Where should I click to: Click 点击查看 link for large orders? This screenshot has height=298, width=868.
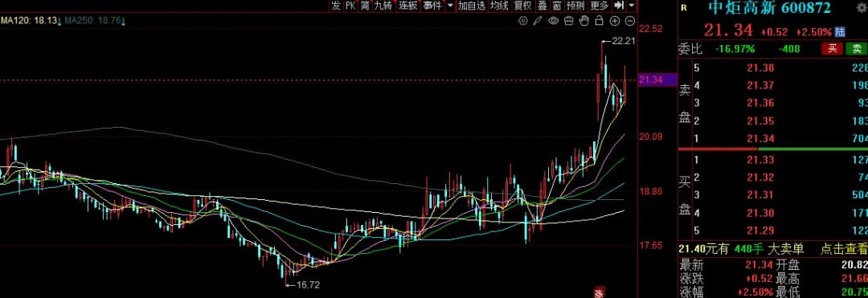(844, 249)
